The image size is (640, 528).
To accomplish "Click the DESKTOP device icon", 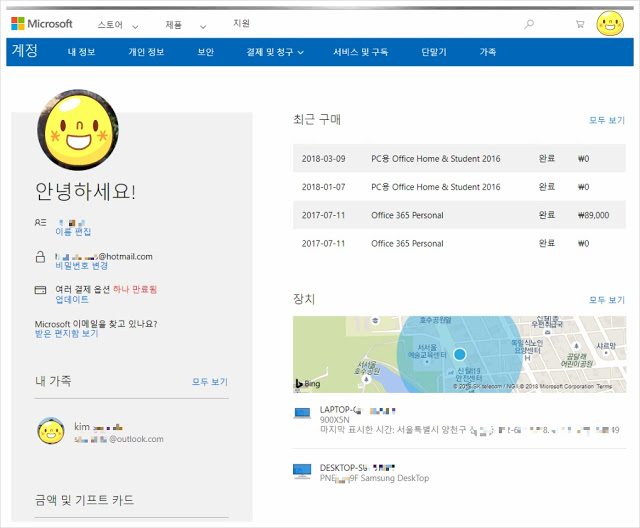I will coord(302,471).
